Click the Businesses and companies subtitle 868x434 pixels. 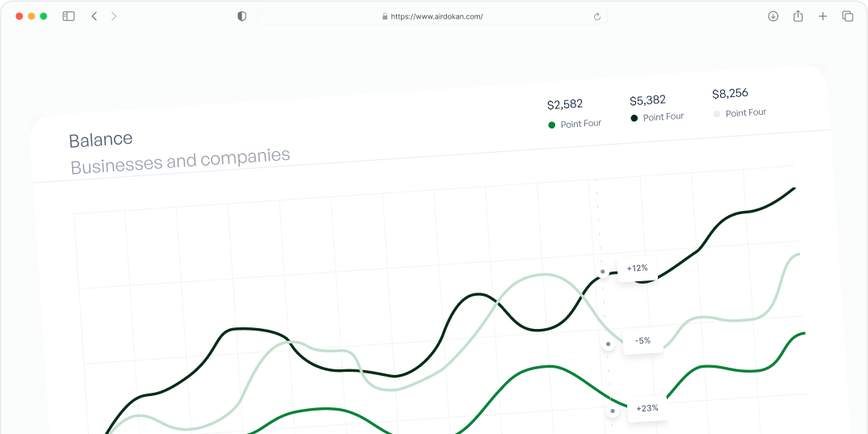click(x=180, y=160)
